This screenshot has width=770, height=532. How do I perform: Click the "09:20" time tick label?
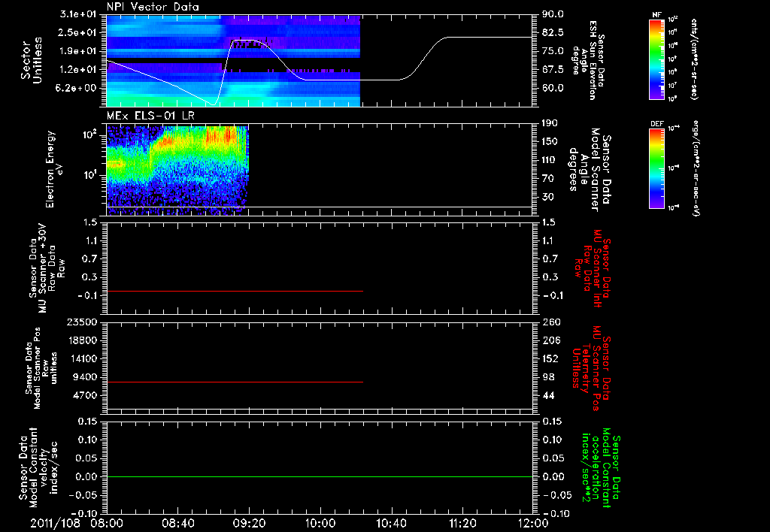point(249,523)
